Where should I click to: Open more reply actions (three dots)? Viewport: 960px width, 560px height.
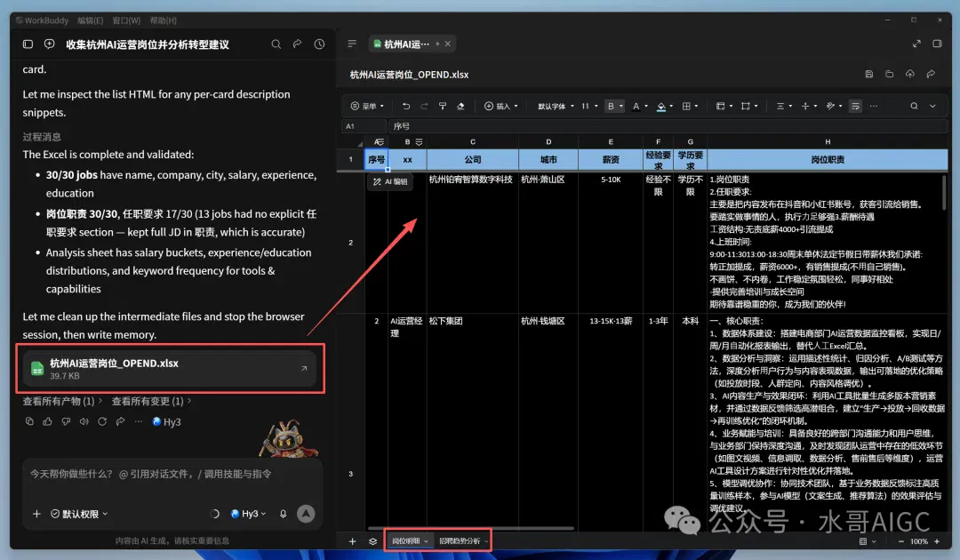tap(139, 421)
